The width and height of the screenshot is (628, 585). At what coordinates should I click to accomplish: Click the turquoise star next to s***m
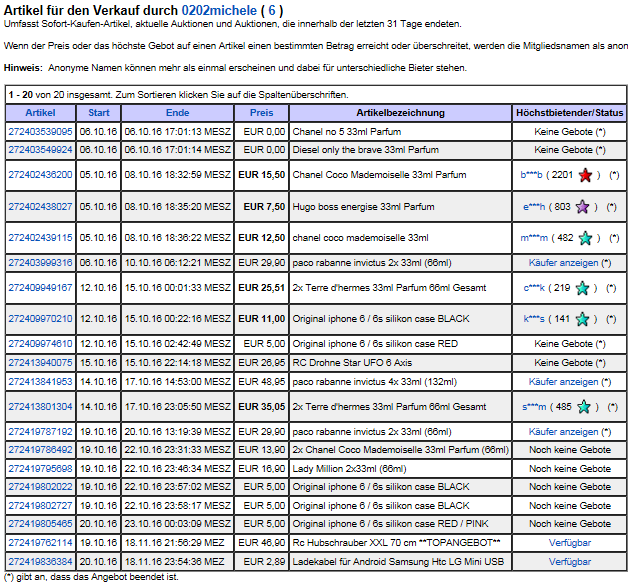point(584,407)
